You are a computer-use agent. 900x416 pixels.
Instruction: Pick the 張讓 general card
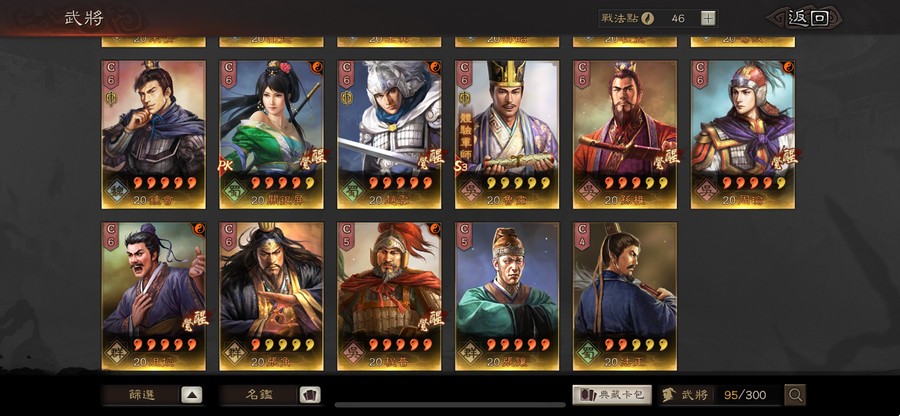coord(507,296)
